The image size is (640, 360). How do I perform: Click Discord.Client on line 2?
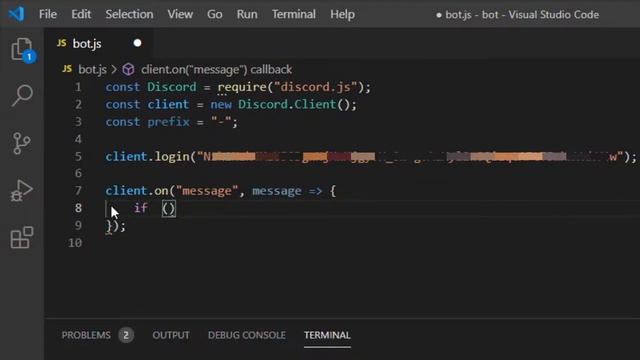[287, 104]
